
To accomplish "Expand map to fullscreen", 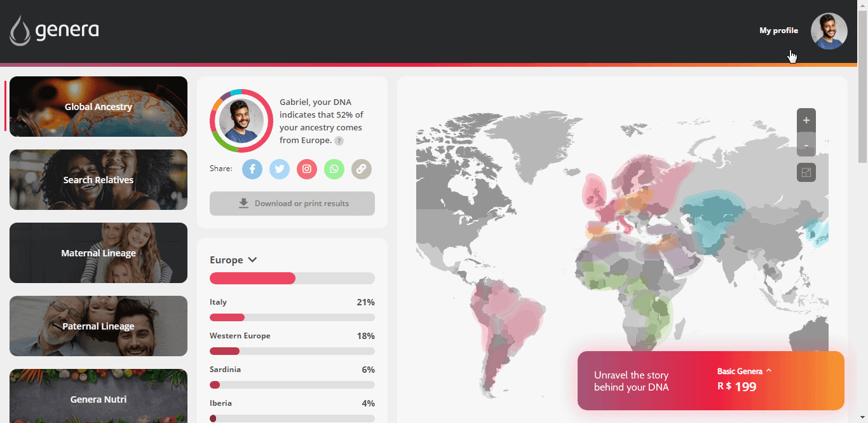I will click(x=806, y=172).
